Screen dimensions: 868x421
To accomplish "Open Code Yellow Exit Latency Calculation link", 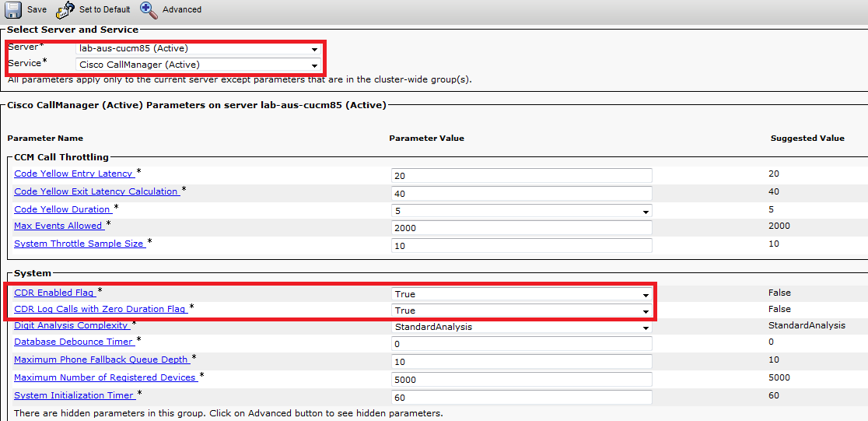I will click(x=96, y=191).
